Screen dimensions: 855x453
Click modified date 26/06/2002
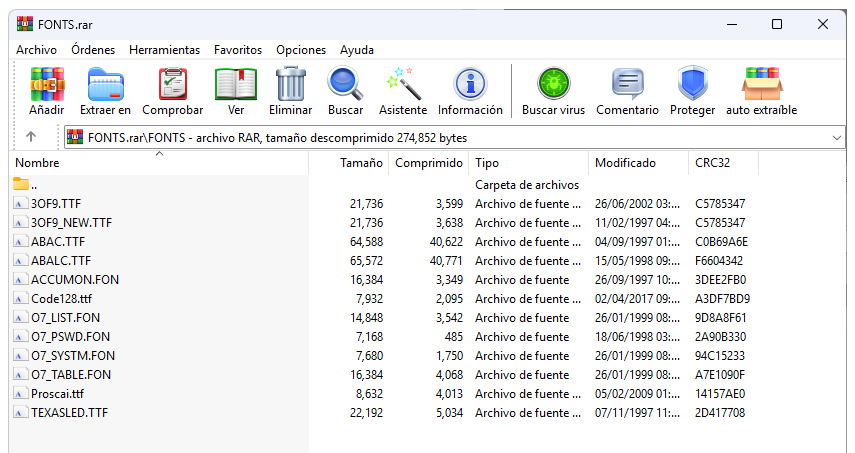point(637,203)
